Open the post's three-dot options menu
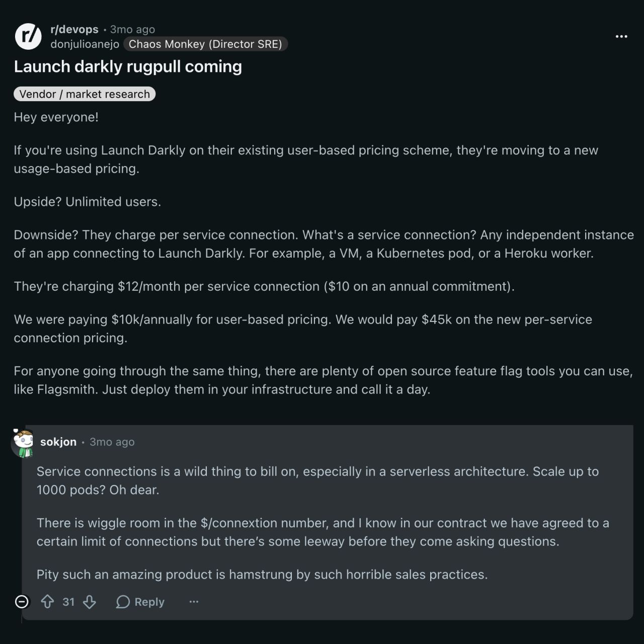Screen dimensions: 644x644 click(621, 36)
